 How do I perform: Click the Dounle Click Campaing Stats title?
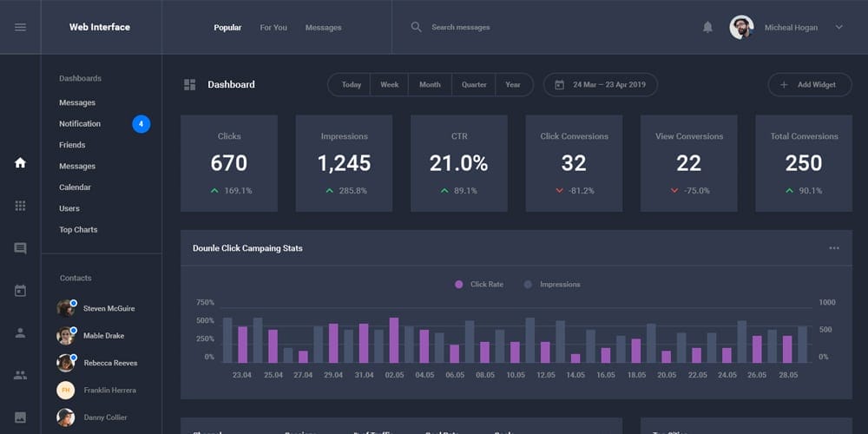click(247, 248)
